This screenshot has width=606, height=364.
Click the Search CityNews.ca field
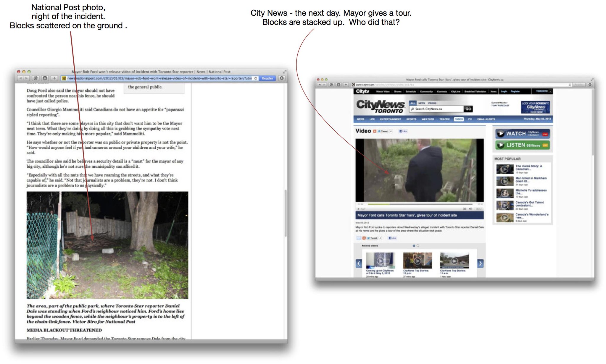point(436,109)
